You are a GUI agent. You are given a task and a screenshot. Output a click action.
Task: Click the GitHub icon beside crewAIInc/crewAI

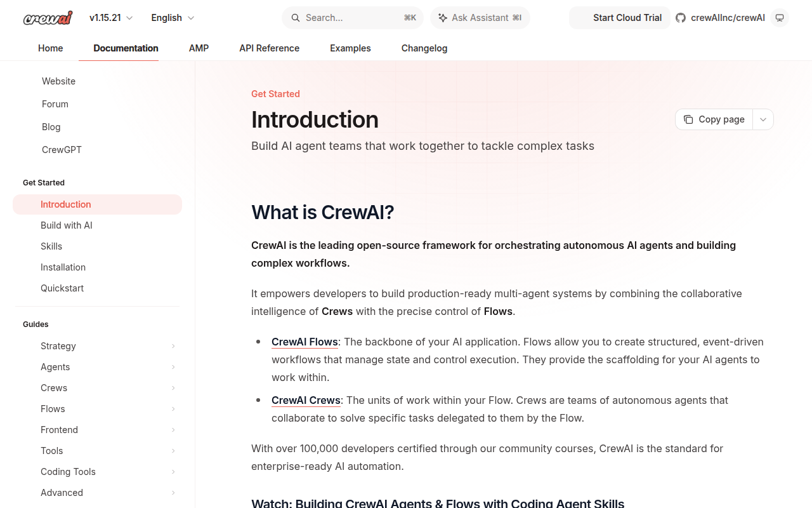coord(681,18)
